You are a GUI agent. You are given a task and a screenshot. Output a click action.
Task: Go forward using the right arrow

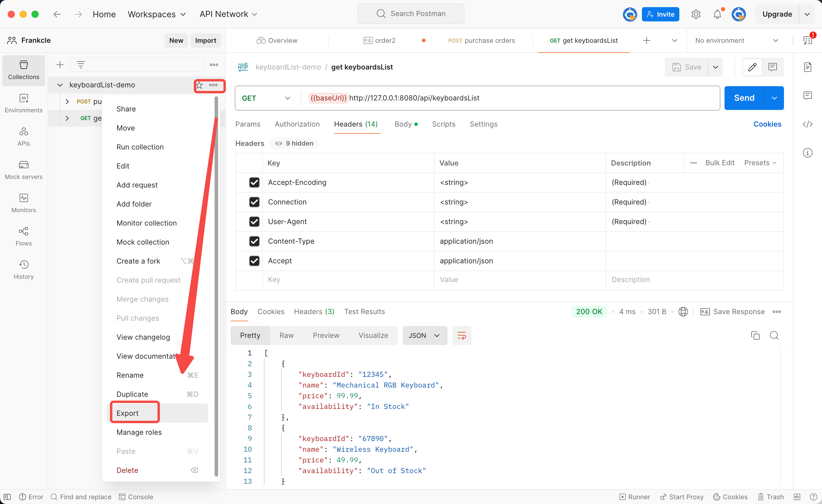(x=78, y=14)
